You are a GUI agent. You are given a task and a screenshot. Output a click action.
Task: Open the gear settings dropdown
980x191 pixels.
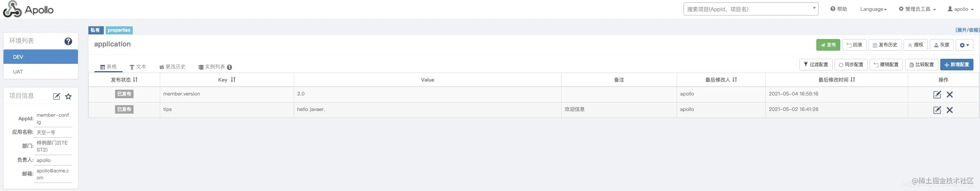tap(964, 45)
